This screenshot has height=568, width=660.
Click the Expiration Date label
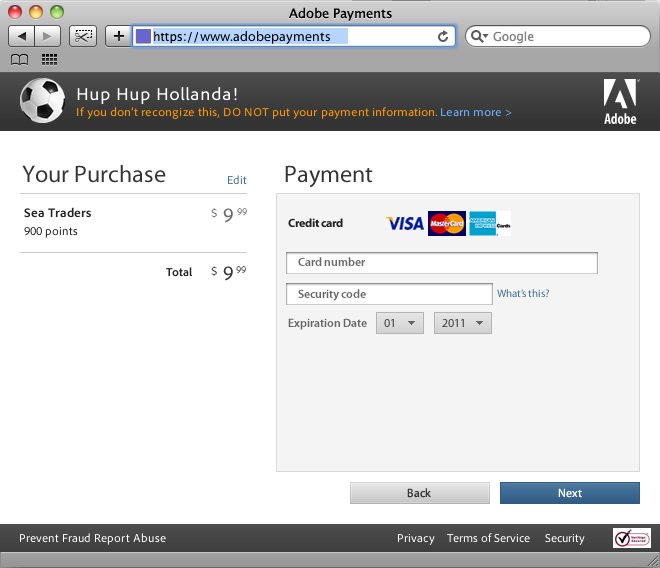327,323
